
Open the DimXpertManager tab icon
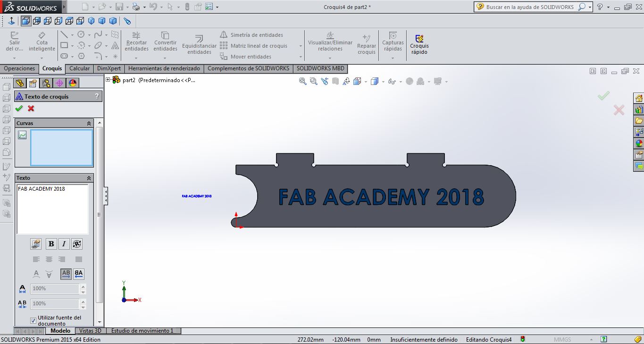click(59, 83)
